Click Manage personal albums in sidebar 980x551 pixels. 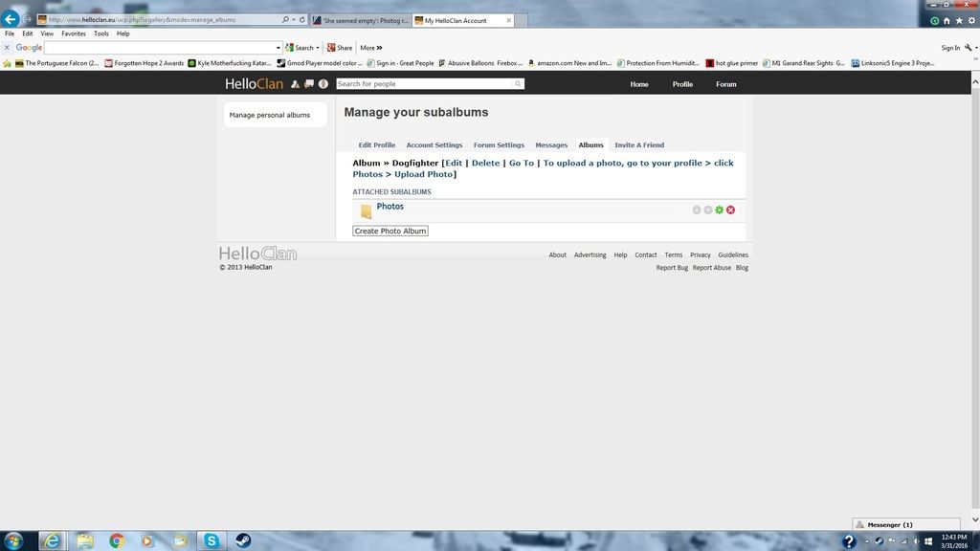269,115
